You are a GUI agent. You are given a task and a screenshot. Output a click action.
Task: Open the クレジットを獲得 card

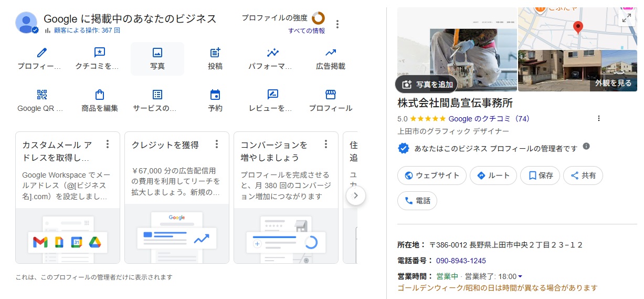(x=177, y=198)
